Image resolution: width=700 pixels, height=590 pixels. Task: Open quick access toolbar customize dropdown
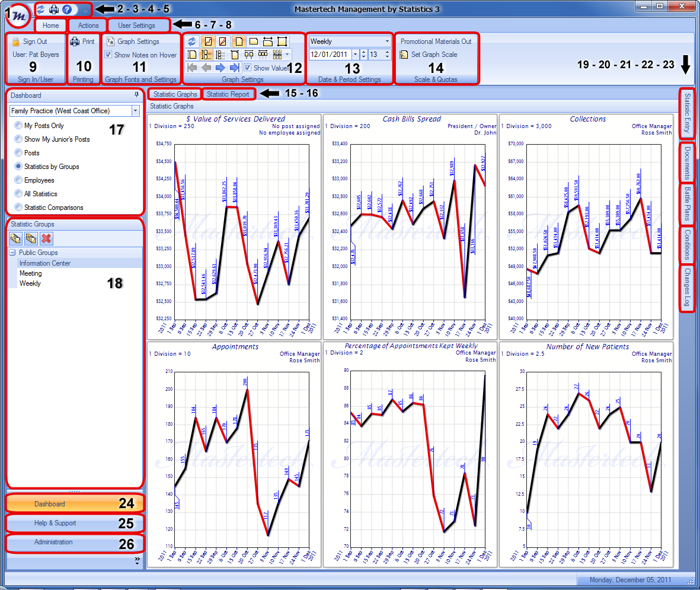pos(85,10)
